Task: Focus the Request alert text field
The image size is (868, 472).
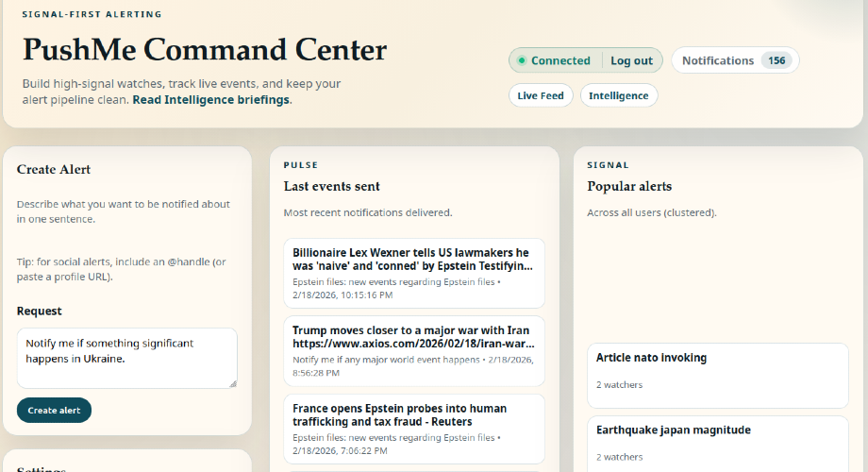Action: tap(126, 357)
